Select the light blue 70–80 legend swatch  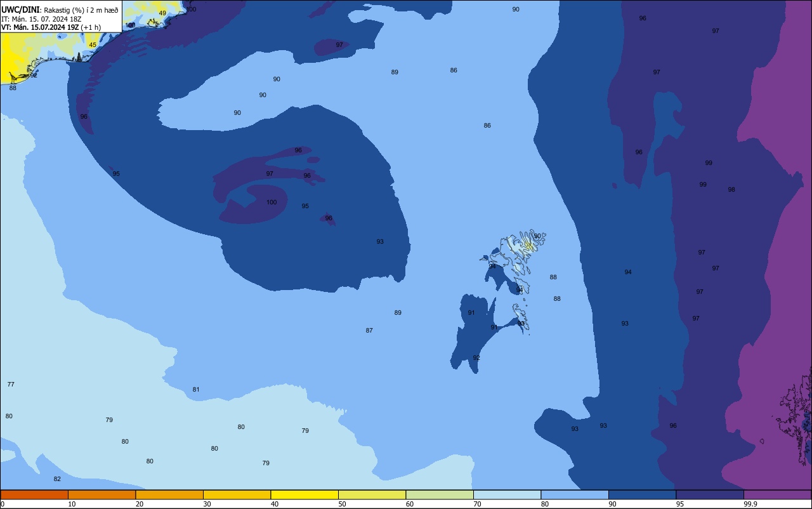coord(507,494)
